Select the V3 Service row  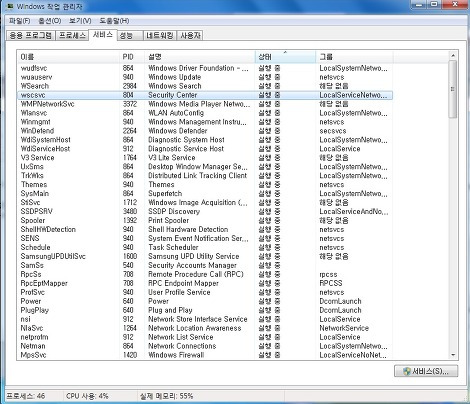(205, 158)
